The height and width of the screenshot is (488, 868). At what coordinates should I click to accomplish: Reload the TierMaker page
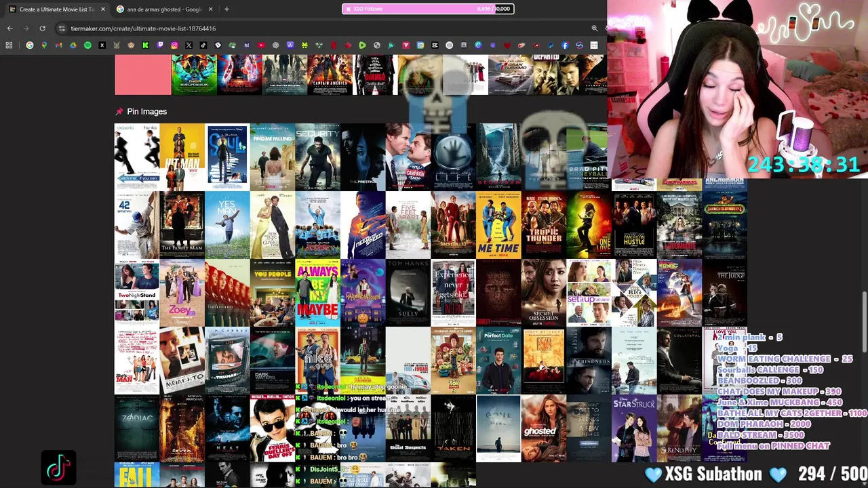click(42, 28)
